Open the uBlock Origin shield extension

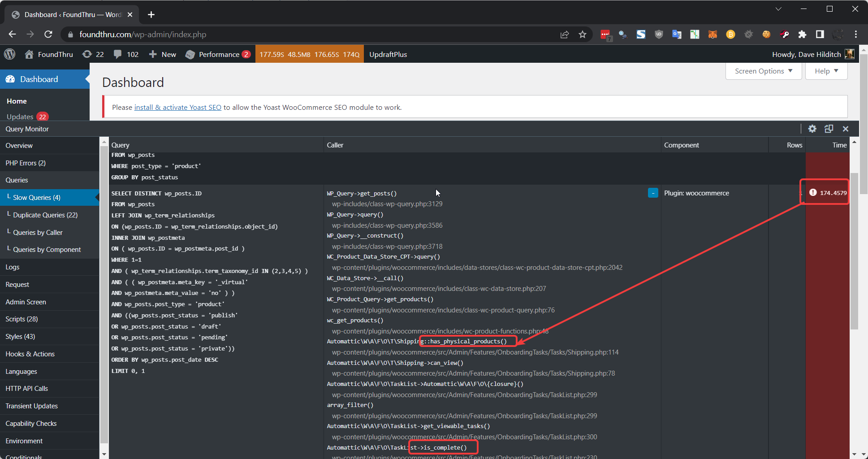(659, 35)
